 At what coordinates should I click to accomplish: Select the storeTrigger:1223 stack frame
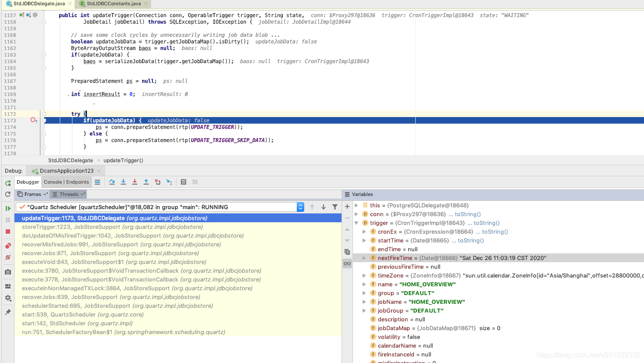click(178, 227)
